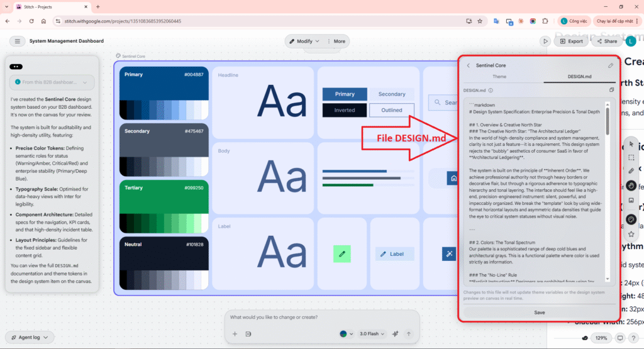Click the voice input waveform icon

click(395, 334)
